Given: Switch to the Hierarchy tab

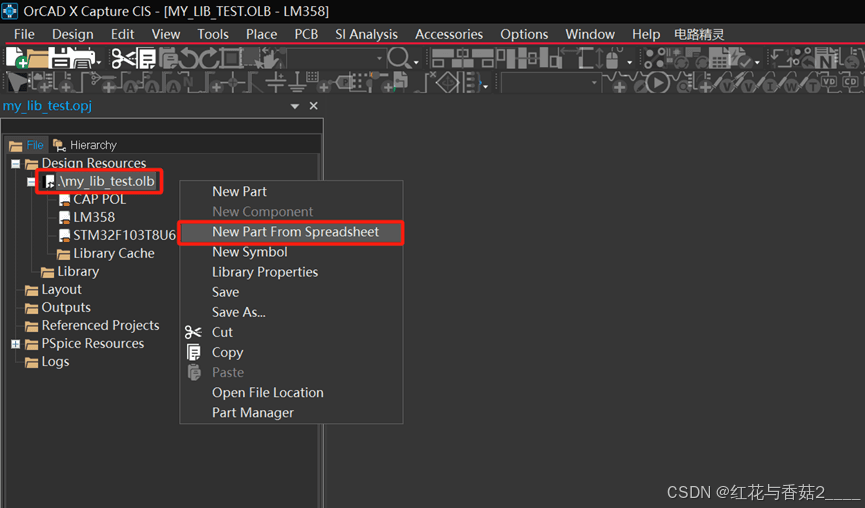Looking at the screenshot, I should [85, 145].
